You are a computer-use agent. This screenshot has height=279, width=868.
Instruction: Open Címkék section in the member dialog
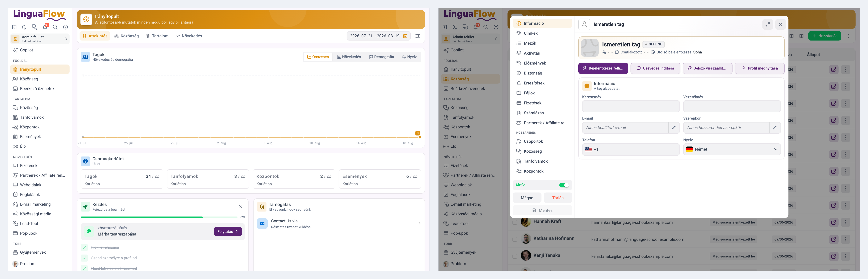[543, 33]
